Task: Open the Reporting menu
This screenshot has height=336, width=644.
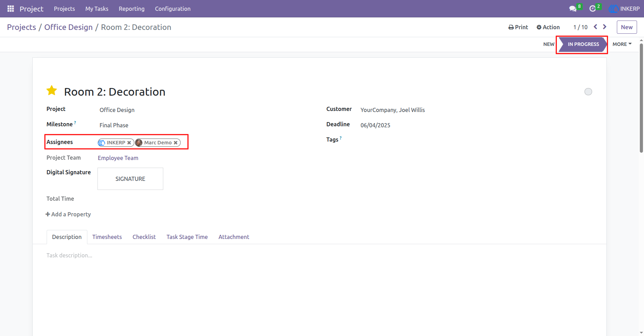Action: point(132,9)
